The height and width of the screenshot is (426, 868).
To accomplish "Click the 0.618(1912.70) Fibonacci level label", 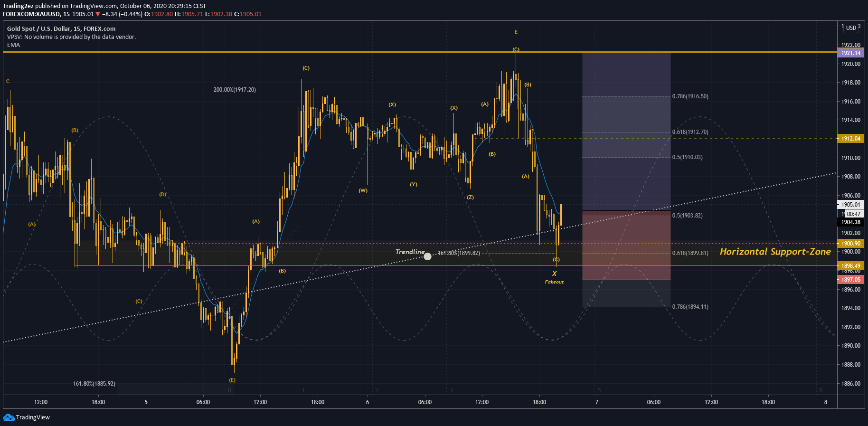I will pos(690,132).
